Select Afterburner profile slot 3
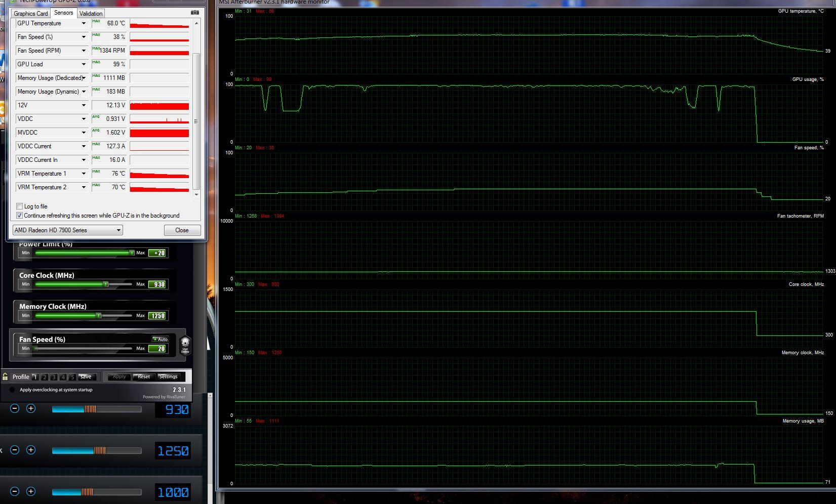This screenshot has width=836, height=504. [x=54, y=377]
